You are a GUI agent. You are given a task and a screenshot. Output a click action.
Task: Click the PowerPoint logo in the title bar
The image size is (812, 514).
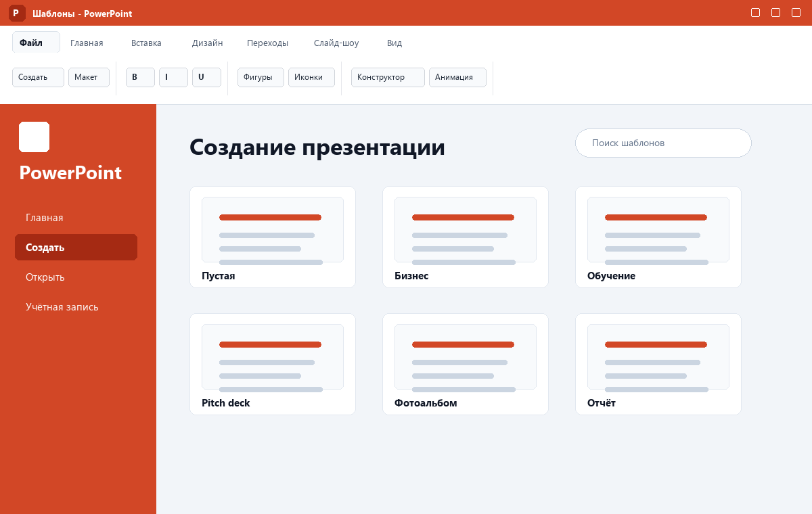click(x=17, y=13)
